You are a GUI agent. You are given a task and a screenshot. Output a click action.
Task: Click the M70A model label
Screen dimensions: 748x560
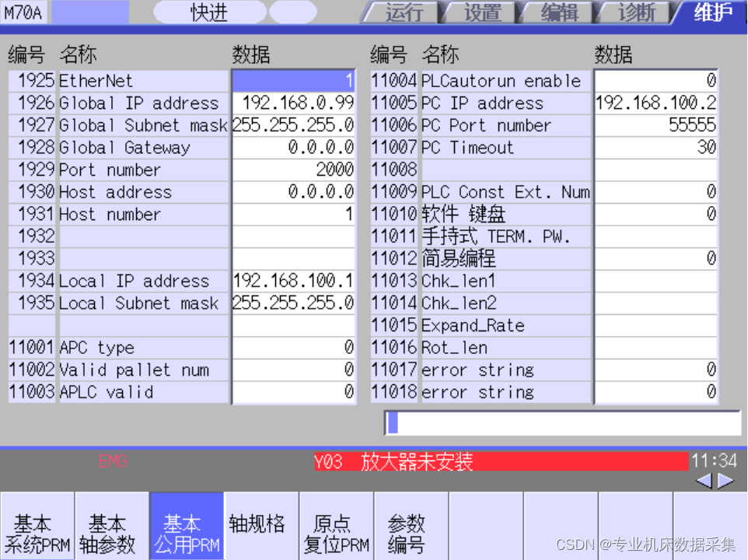point(25,12)
